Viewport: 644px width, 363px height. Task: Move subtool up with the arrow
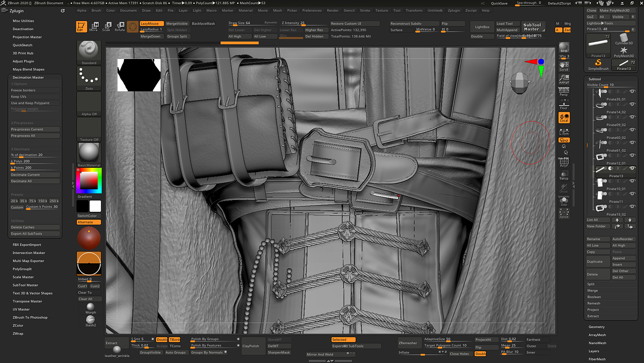pos(617,220)
